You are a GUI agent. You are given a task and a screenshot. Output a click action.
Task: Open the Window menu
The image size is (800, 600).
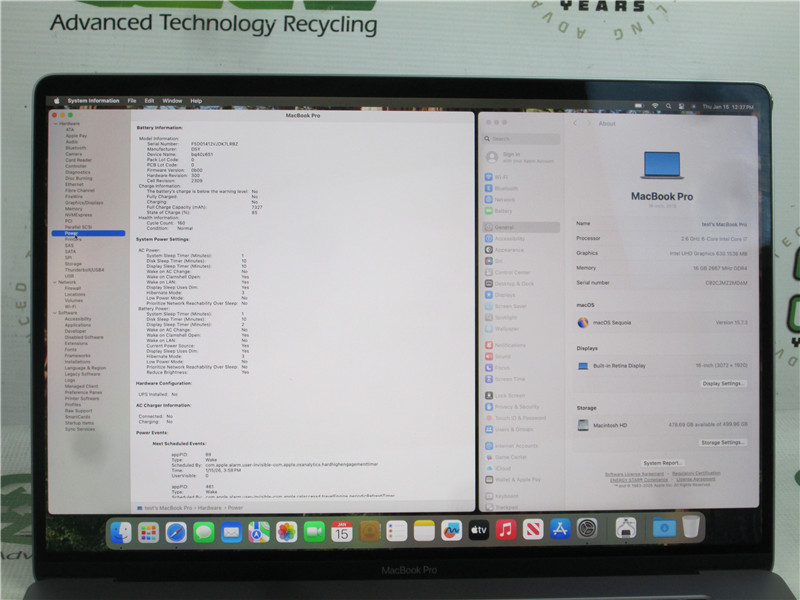[172, 101]
